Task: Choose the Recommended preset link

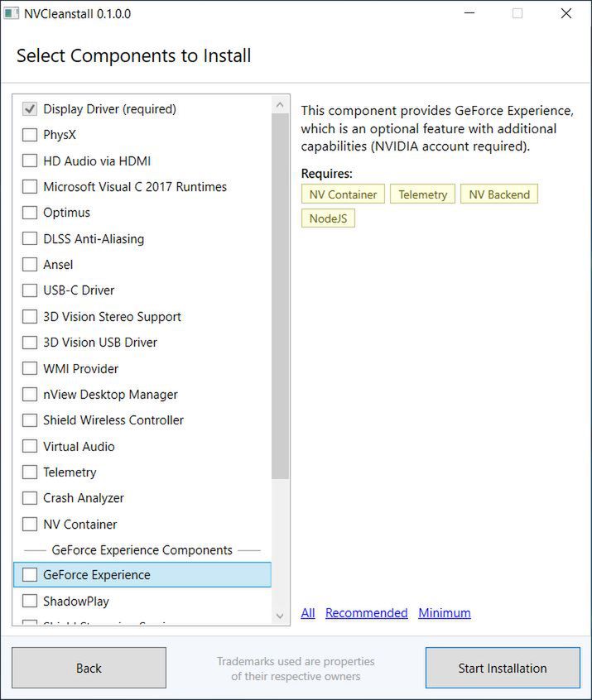Action: tap(366, 613)
